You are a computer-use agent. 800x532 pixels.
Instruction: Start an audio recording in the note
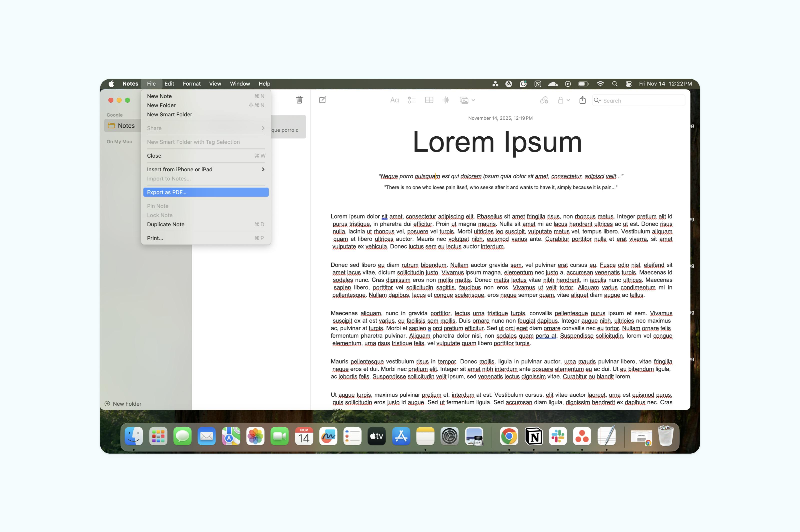click(x=446, y=100)
